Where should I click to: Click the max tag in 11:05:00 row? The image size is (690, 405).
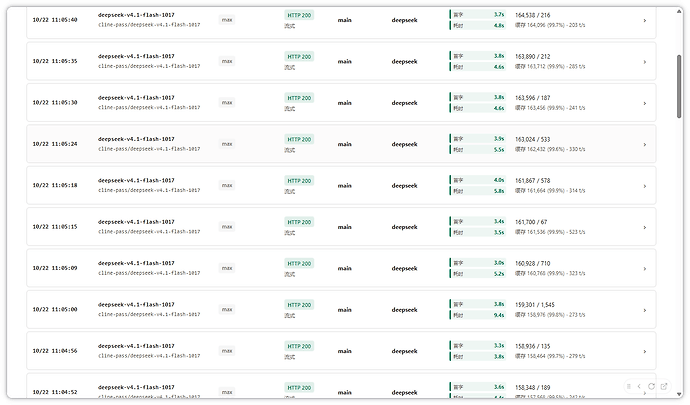(x=227, y=309)
